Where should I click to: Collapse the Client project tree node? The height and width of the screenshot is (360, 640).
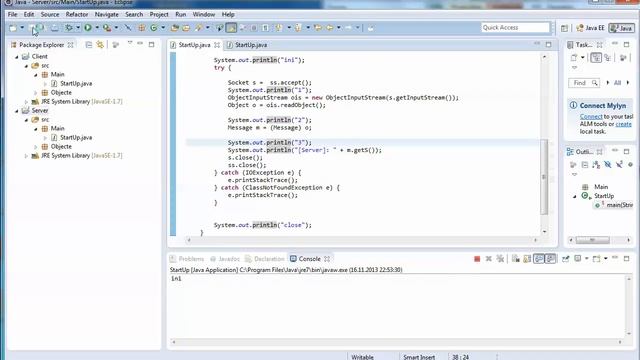pyautogui.click(x=17, y=57)
